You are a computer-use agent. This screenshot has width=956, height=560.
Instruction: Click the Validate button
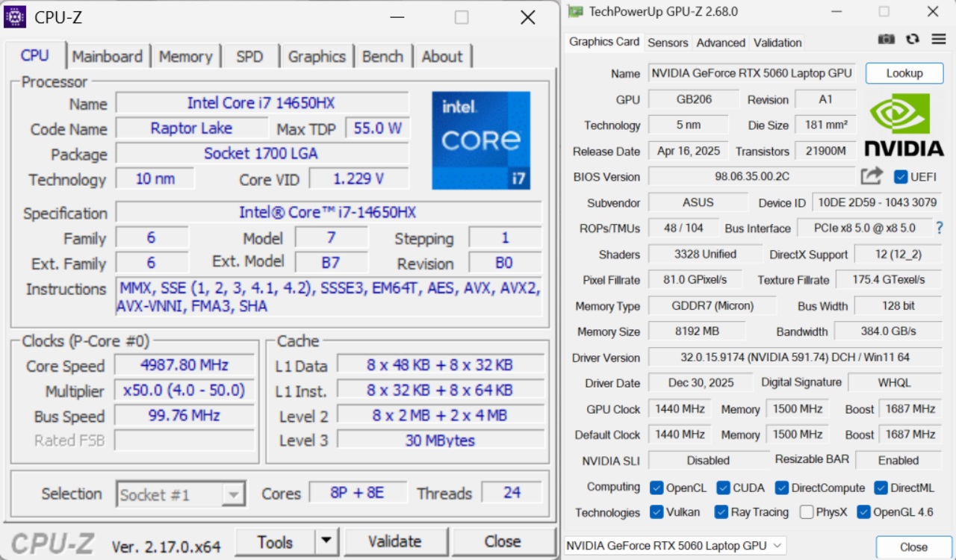tap(396, 541)
